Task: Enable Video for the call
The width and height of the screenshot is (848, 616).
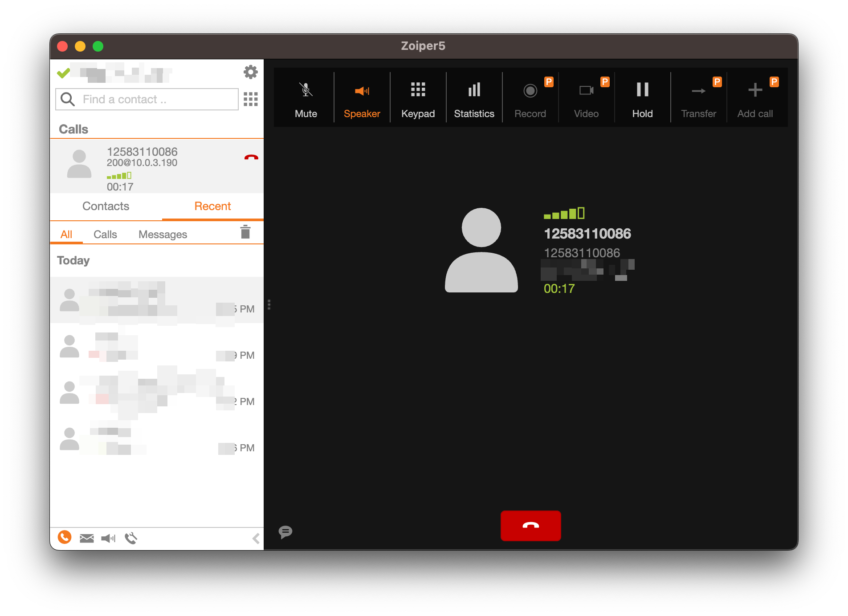Action: click(x=586, y=97)
